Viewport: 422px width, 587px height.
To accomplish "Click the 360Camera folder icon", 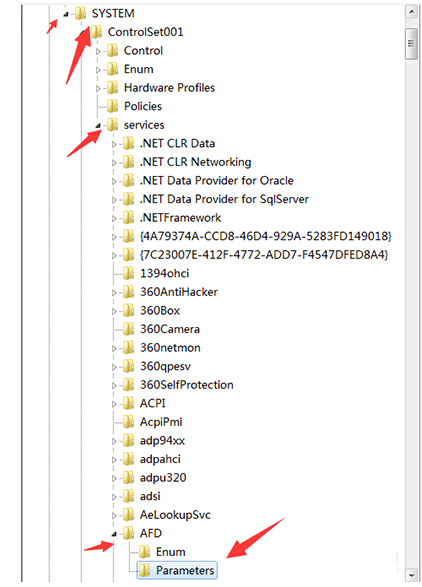I will [x=128, y=329].
